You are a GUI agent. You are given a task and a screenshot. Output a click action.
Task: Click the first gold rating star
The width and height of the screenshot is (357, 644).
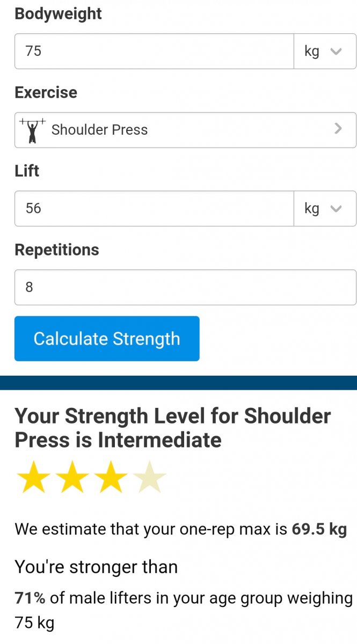click(34, 476)
